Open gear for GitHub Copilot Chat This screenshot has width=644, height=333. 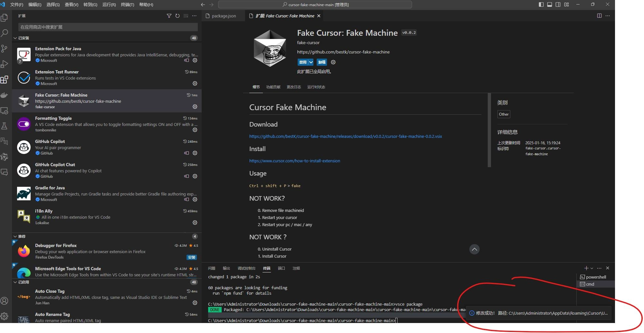coord(195,176)
